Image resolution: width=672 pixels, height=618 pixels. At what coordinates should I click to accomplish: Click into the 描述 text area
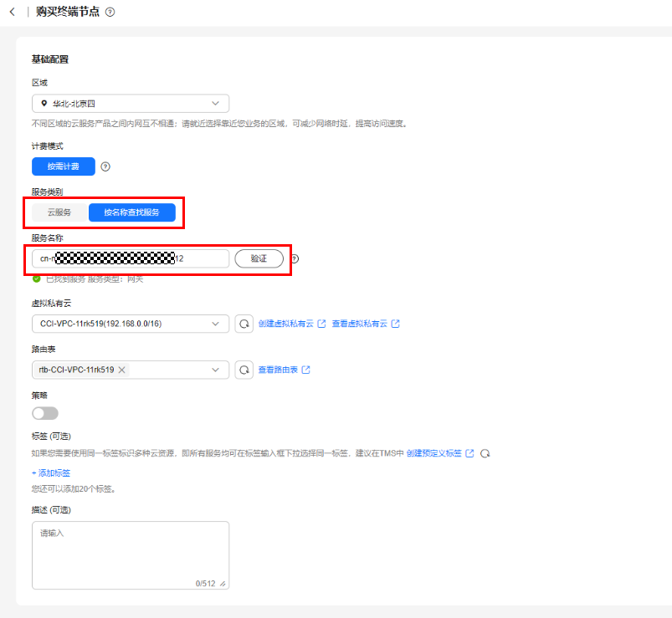[131, 555]
